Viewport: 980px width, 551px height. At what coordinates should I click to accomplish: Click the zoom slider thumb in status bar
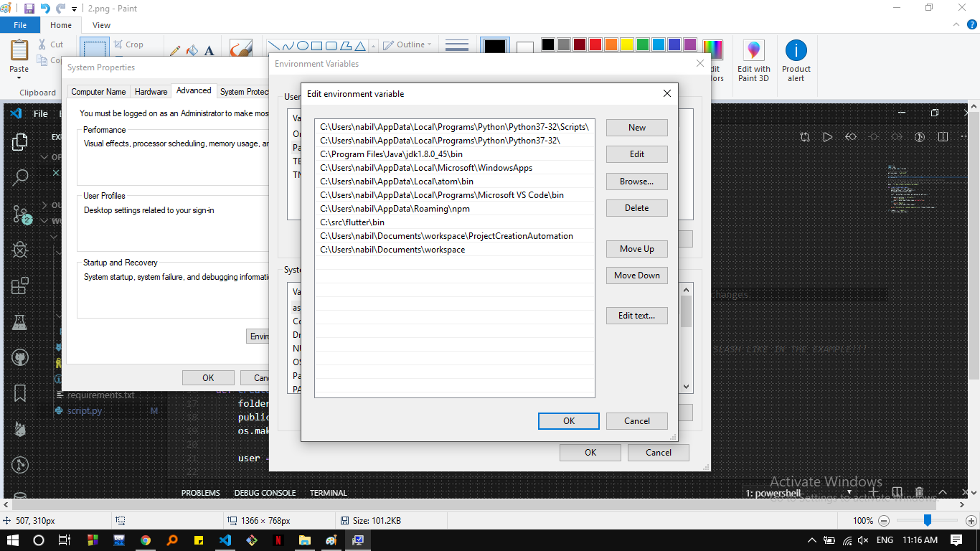[928, 520]
